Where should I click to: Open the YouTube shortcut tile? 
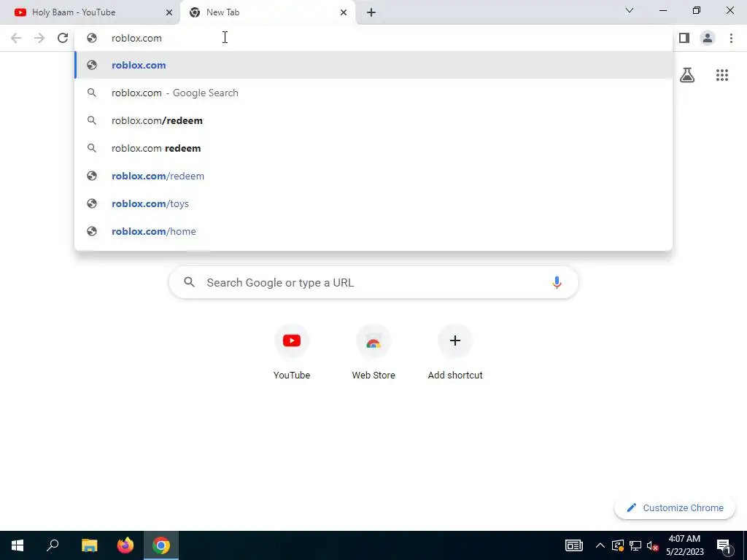coord(292,351)
